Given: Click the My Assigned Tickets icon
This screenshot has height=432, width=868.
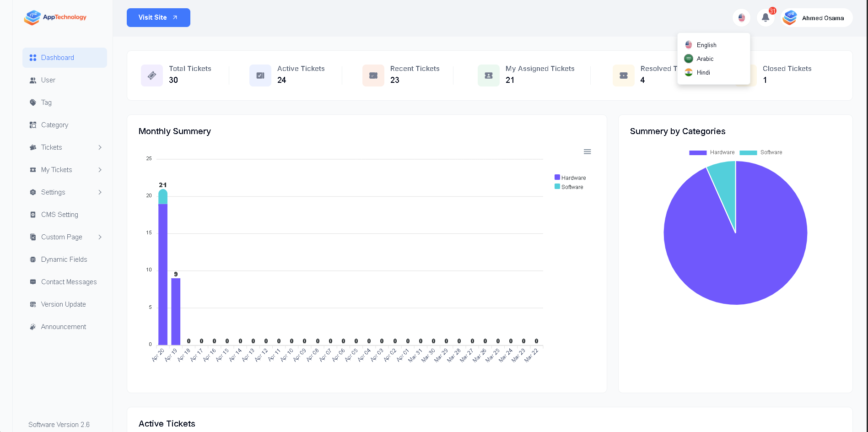Looking at the screenshot, I should pyautogui.click(x=488, y=76).
